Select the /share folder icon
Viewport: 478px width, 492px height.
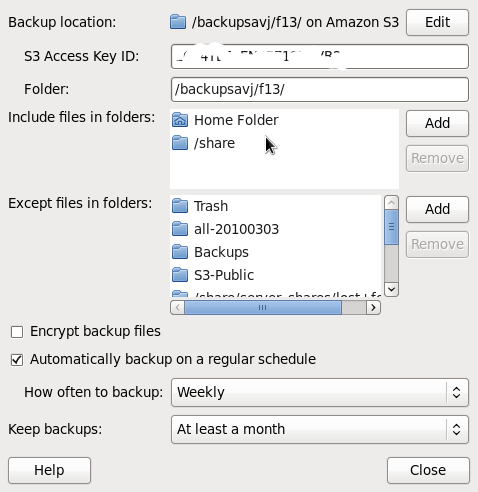[180, 143]
